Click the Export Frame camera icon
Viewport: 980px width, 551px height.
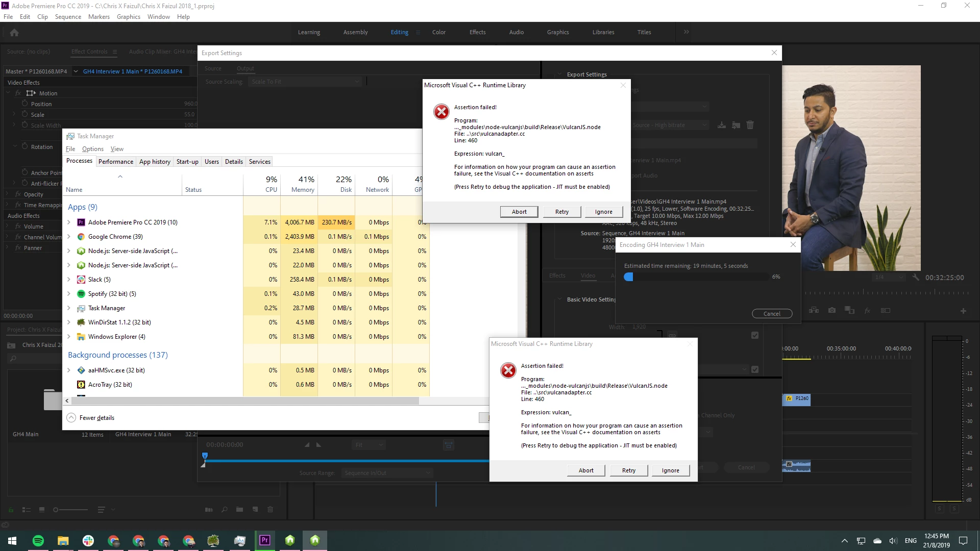[x=832, y=310]
